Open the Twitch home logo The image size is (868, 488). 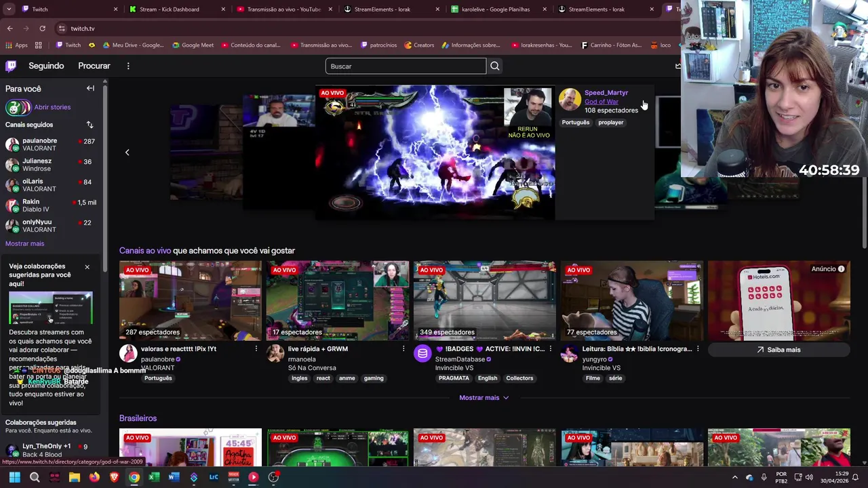tap(11, 66)
